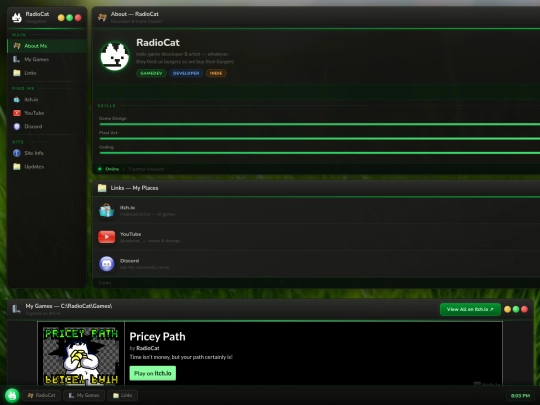Click the GAMEDEV tag badge
Viewport: 540px width, 405px height.
click(151, 73)
